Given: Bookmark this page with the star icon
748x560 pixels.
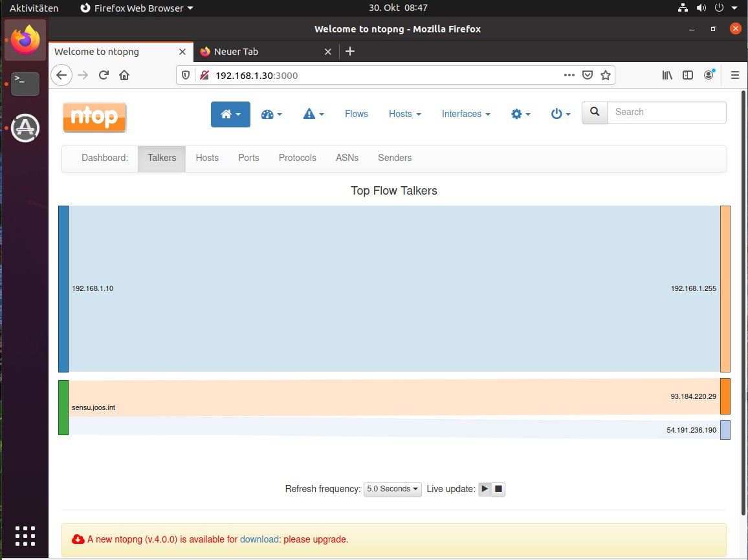Looking at the screenshot, I should point(606,75).
